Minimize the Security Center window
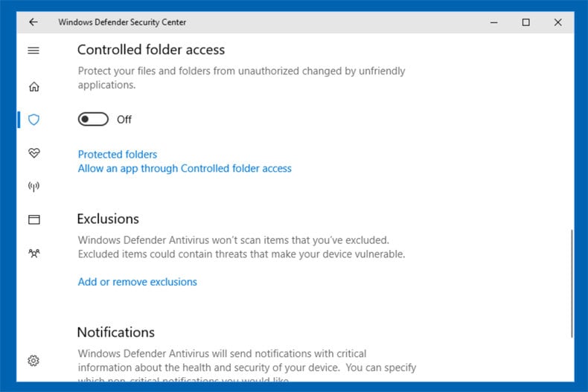 coord(494,22)
